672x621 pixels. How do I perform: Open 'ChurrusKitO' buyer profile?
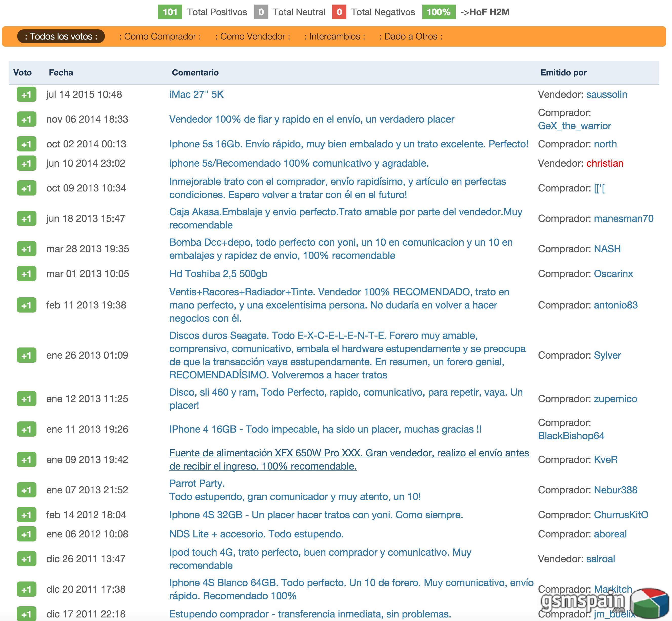coord(621,515)
